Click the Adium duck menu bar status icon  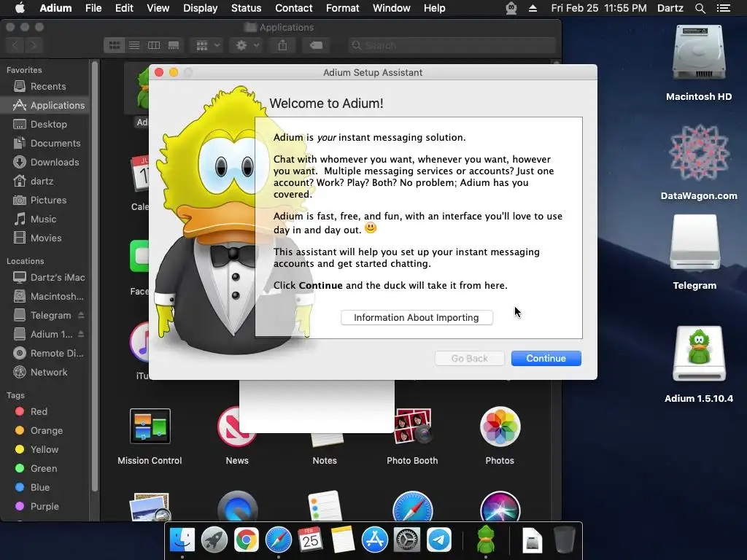511,8
